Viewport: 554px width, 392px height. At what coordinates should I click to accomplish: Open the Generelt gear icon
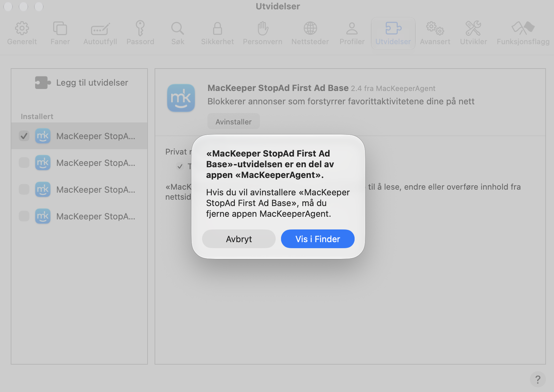tap(22, 28)
